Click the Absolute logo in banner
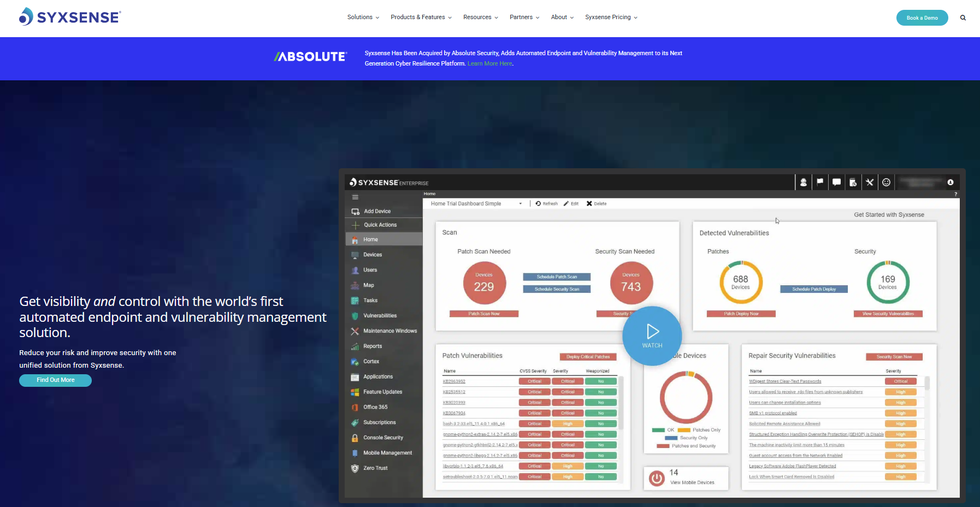The width and height of the screenshot is (980, 507). pos(310,56)
